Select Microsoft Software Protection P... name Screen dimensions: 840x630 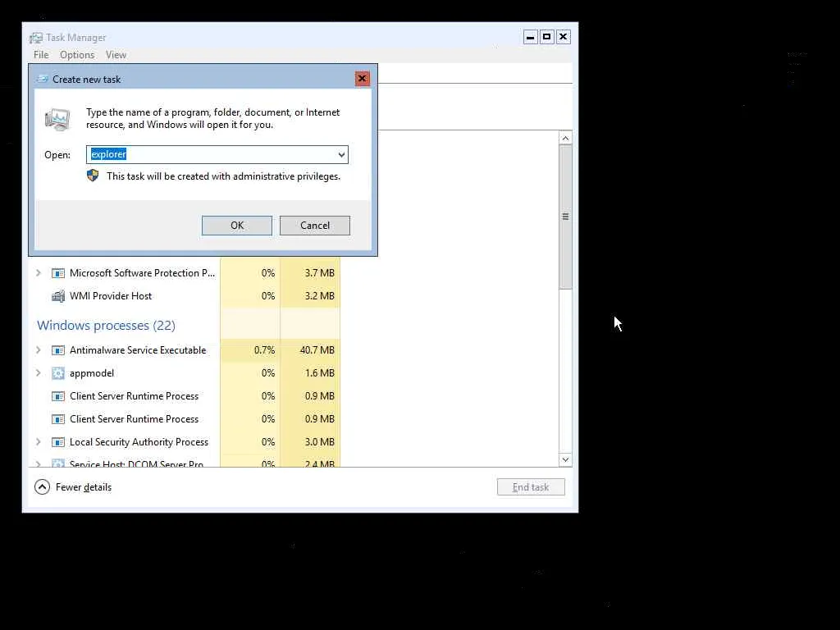coord(142,272)
